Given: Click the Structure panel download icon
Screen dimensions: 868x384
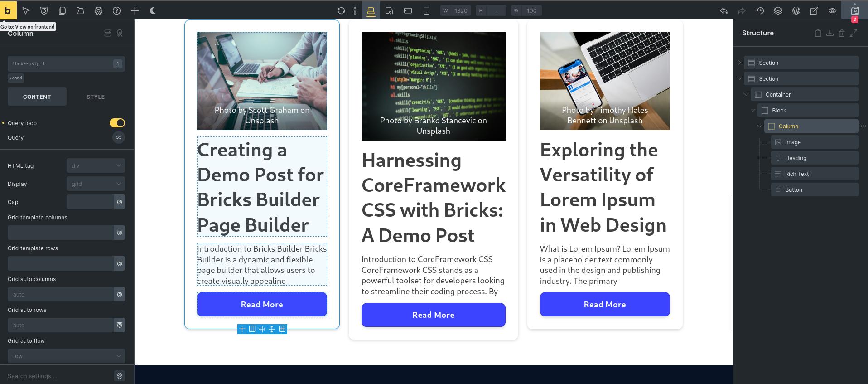Looking at the screenshot, I should click(829, 33).
